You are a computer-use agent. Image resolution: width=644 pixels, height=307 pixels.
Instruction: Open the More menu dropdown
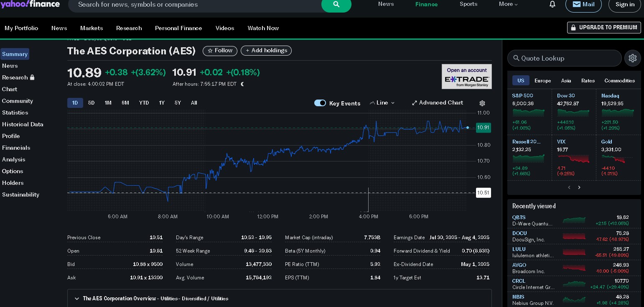(x=508, y=4)
